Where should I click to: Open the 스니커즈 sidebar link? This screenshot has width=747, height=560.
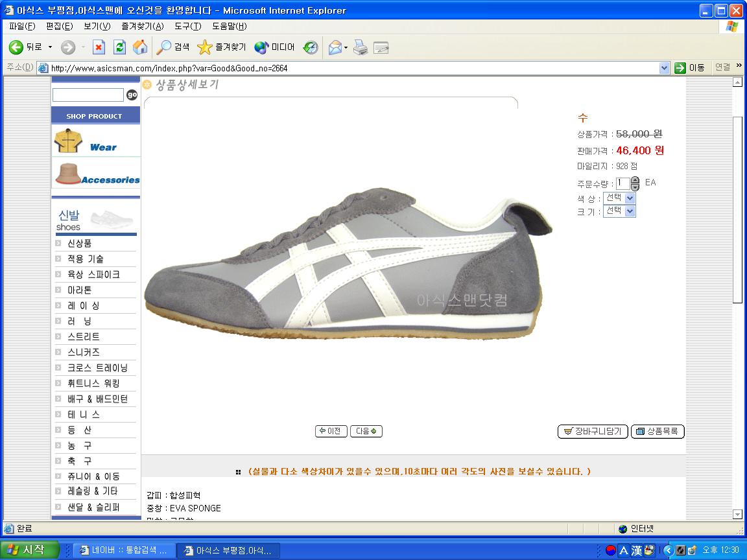[x=84, y=353]
